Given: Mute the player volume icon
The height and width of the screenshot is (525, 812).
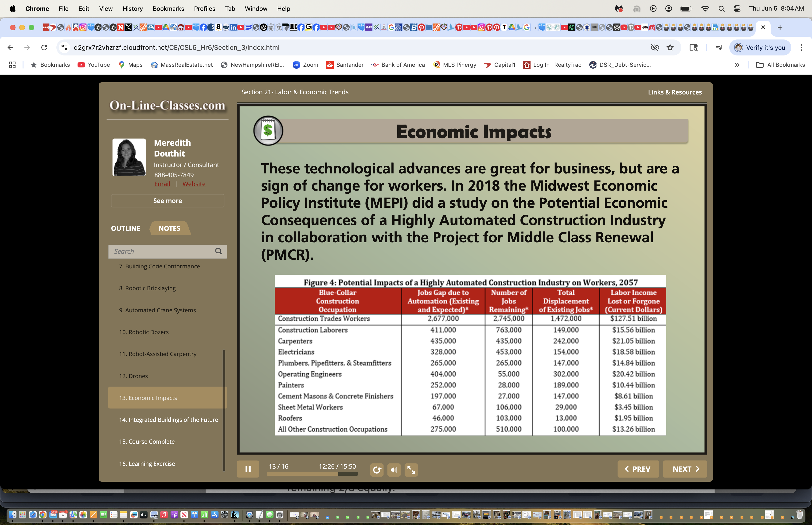Looking at the screenshot, I should coord(394,470).
